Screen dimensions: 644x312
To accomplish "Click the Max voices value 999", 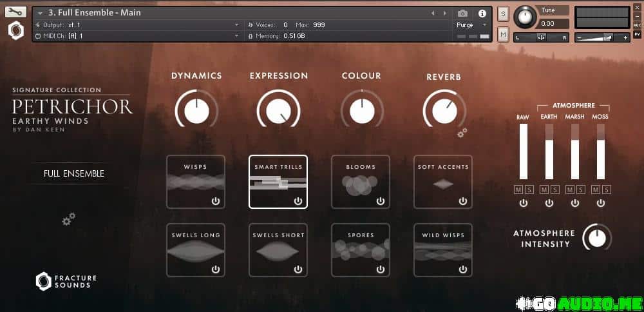I will pyautogui.click(x=319, y=25).
